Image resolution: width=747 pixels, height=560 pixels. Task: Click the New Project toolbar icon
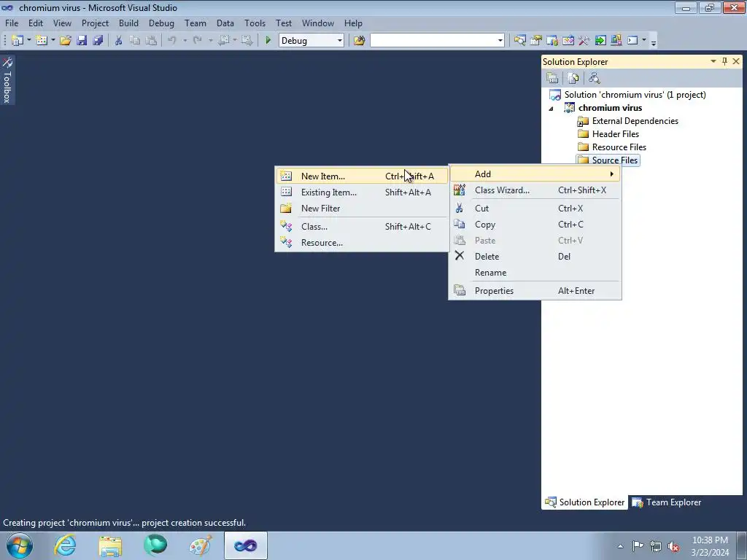click(18, 41)
